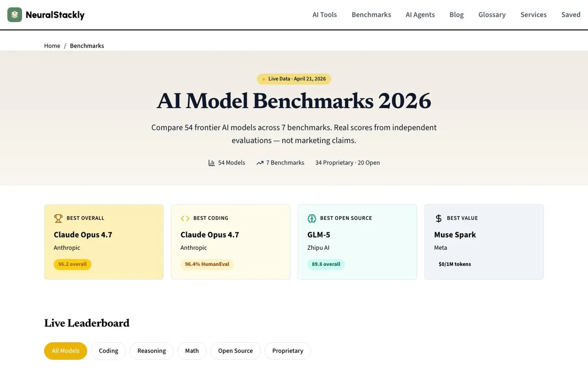Click the trend arrow icon beside 7 Benchmarks
This screenshot has height=368, width=588.
pos(260,163)
